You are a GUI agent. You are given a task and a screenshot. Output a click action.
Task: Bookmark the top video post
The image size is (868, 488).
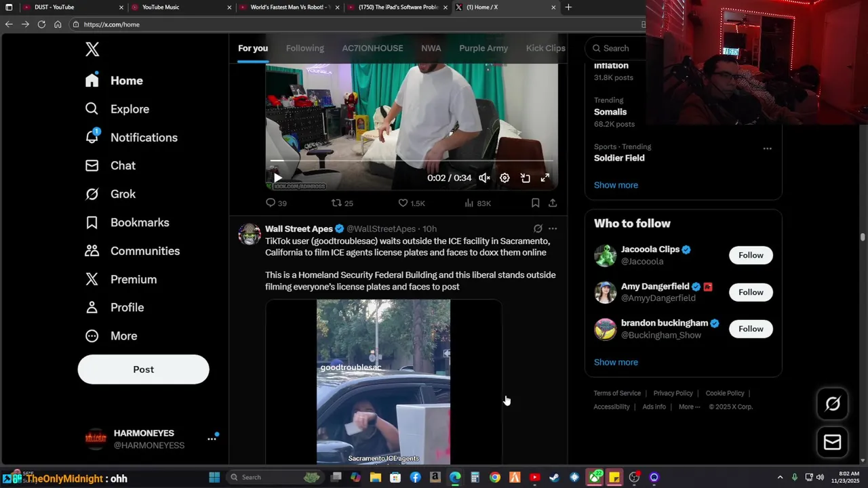point(535,203)
